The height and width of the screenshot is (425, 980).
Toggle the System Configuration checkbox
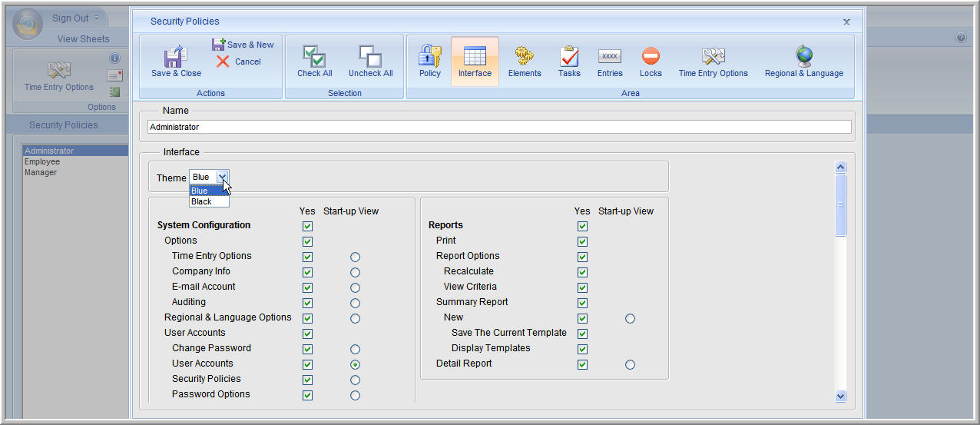tap(307, 226)
